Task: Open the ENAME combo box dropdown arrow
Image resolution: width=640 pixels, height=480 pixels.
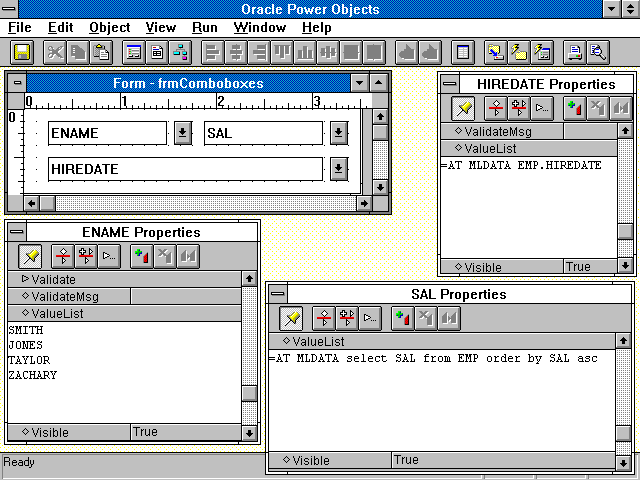Action: tap(182, 133)
